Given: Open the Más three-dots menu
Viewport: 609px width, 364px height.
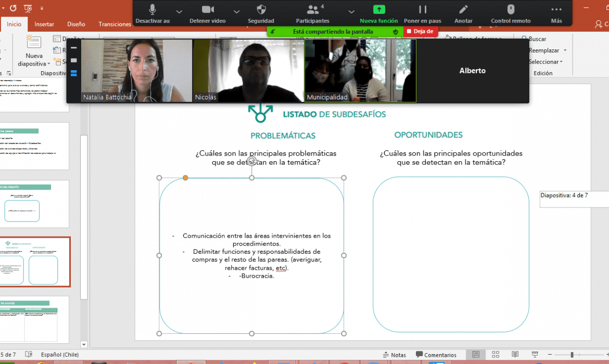Looking at the screenshot, I should pos(556,10).
